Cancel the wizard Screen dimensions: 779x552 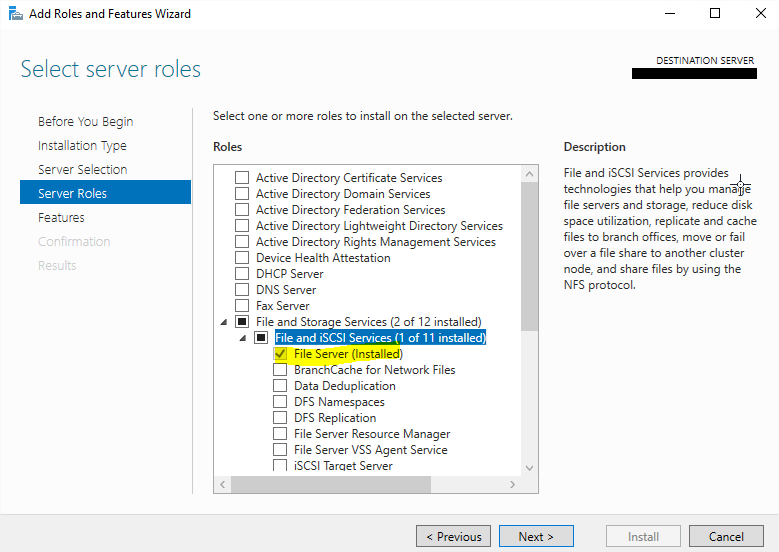coord(726,537)
